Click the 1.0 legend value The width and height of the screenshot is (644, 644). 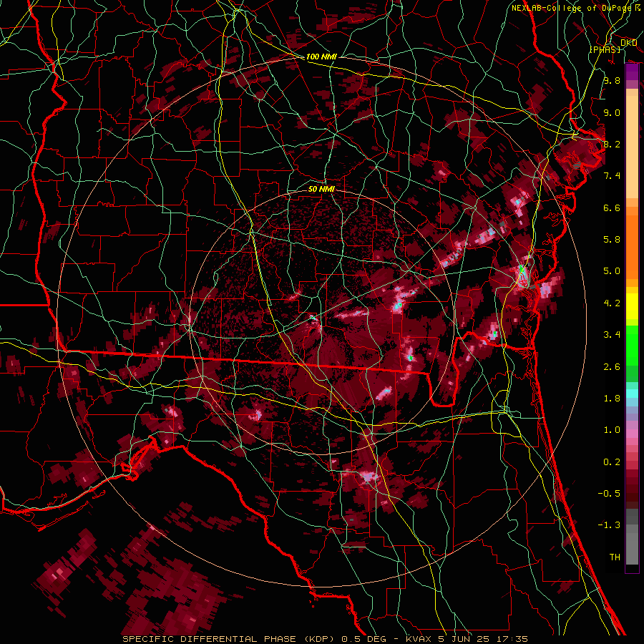612,430
